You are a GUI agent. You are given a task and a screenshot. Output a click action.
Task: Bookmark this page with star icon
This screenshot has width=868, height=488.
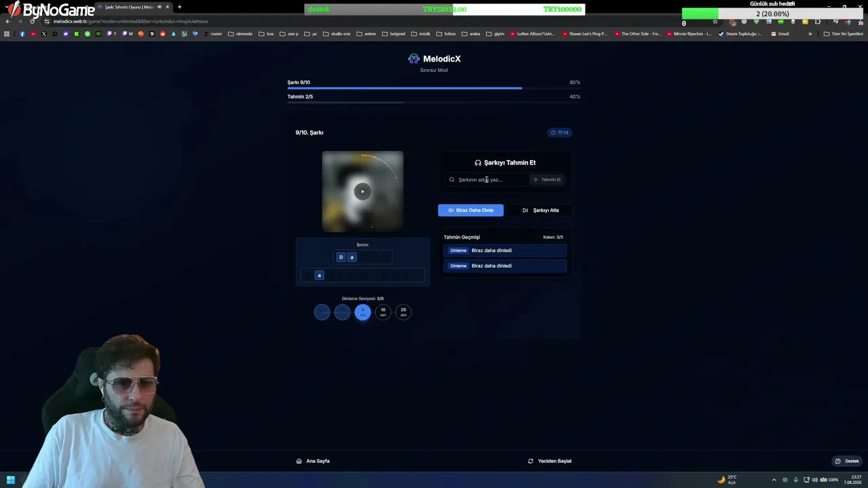[715, 22]
